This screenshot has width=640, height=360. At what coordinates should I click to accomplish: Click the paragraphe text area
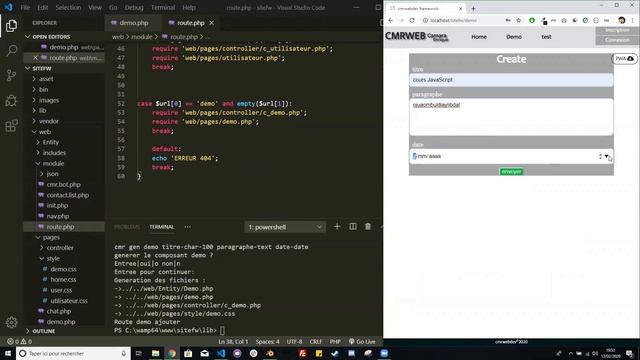tap(511, 117)
